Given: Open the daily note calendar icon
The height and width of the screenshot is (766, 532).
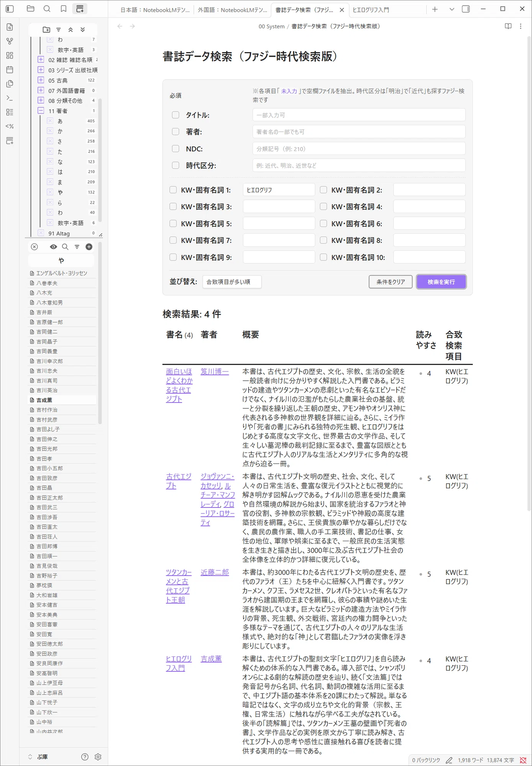Looking at the screenshot, I should click(10, 69).
